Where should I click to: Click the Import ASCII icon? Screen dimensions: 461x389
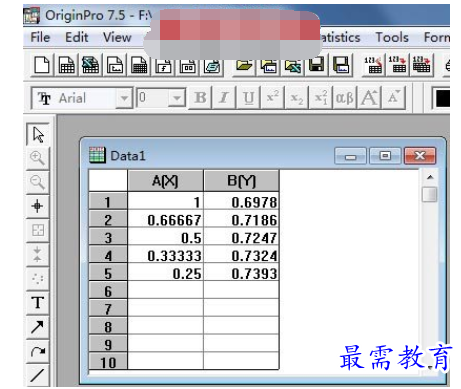pyautogui.click(x=373, y=65)
